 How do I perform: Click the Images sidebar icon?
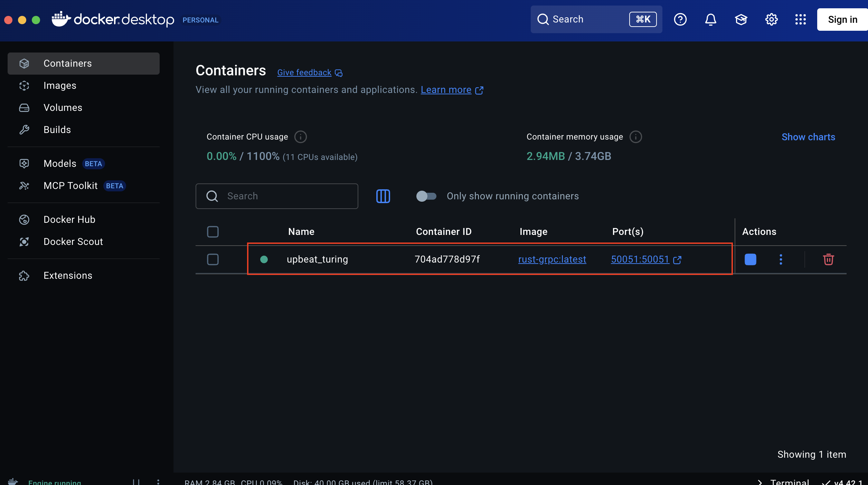(x=24, y=86)
